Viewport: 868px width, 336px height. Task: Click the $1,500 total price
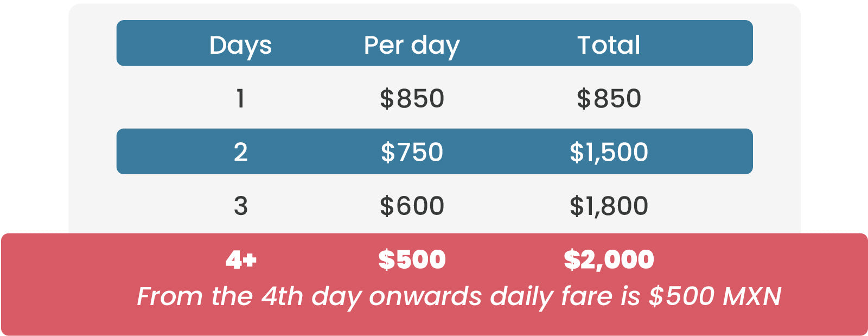coord(609,152)
